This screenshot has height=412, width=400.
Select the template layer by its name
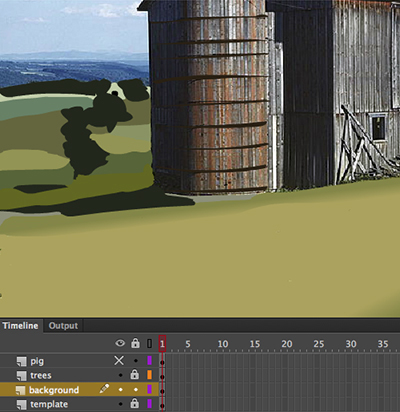[49, 404]
